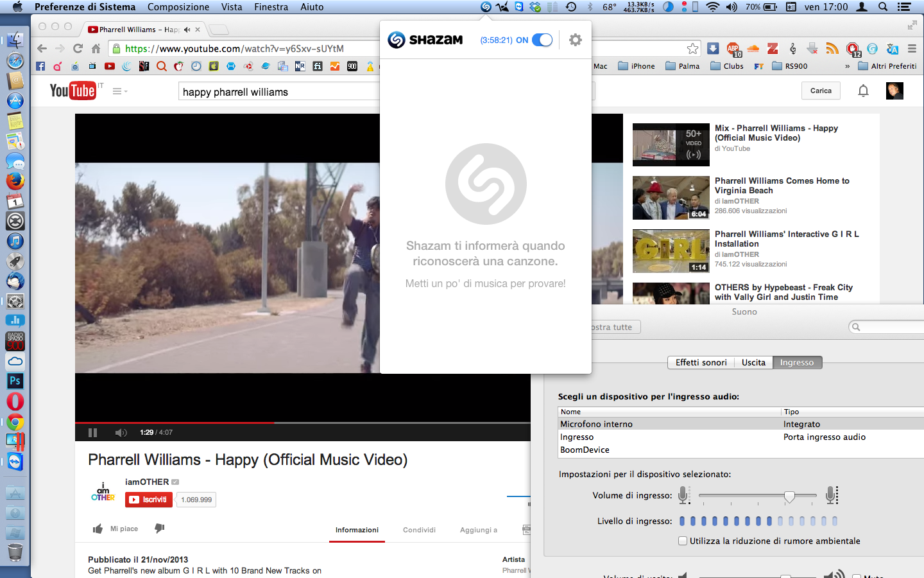The width and height of the screenshot is (924, 578).
Task: Open TeamViewer menu bar icon
Action: pos(518,7)
